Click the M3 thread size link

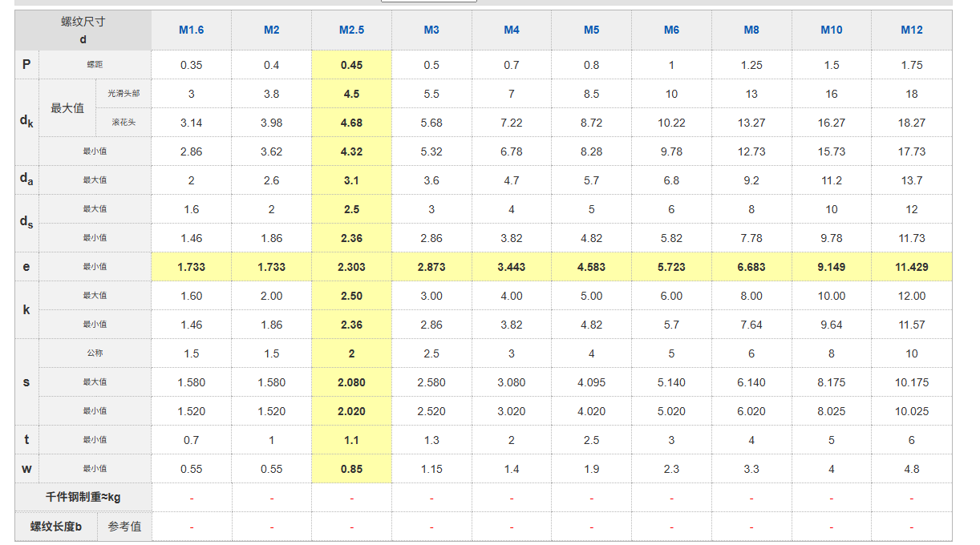pyautogui.click(x=431, y=30)
